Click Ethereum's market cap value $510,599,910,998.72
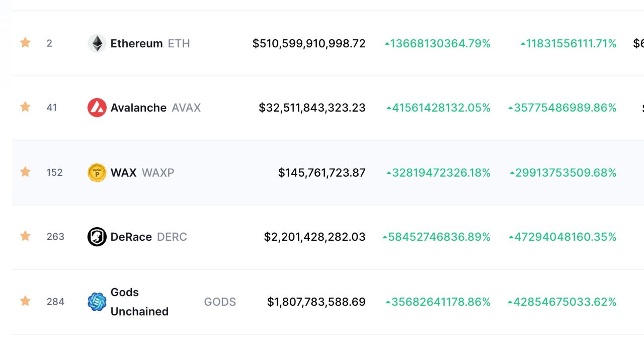Screen dimensions: 644x354 [309, 44]
